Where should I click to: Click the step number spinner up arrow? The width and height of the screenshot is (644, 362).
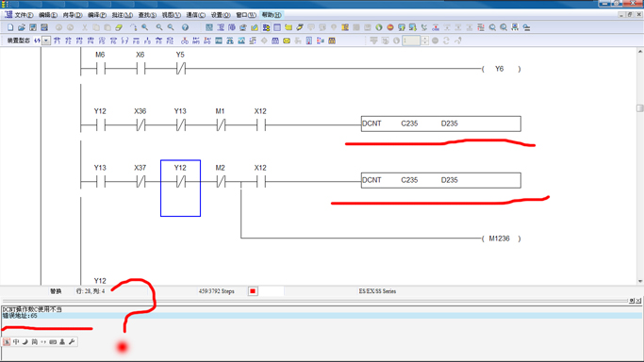click(x=425, y=39)
